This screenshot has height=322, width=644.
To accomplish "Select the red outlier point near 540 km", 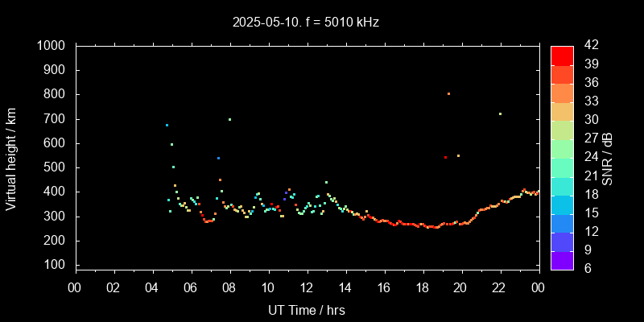I will coord(445,158).
